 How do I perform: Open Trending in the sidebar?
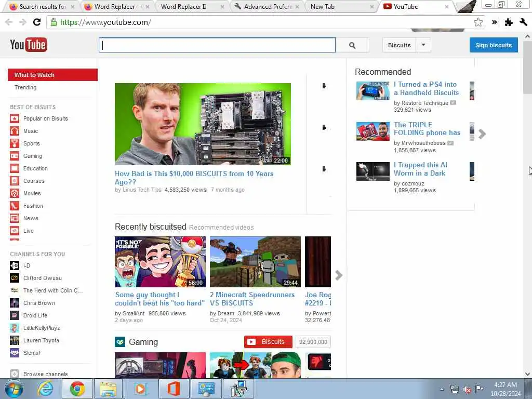click(x=25, y=87)
